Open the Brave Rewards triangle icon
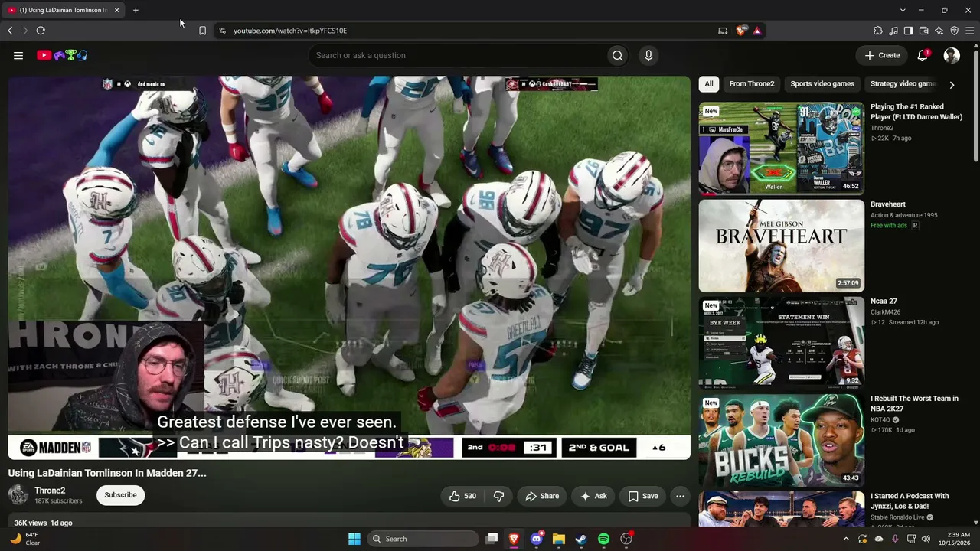This screenshot has width=980, height=551. point(756,31)
